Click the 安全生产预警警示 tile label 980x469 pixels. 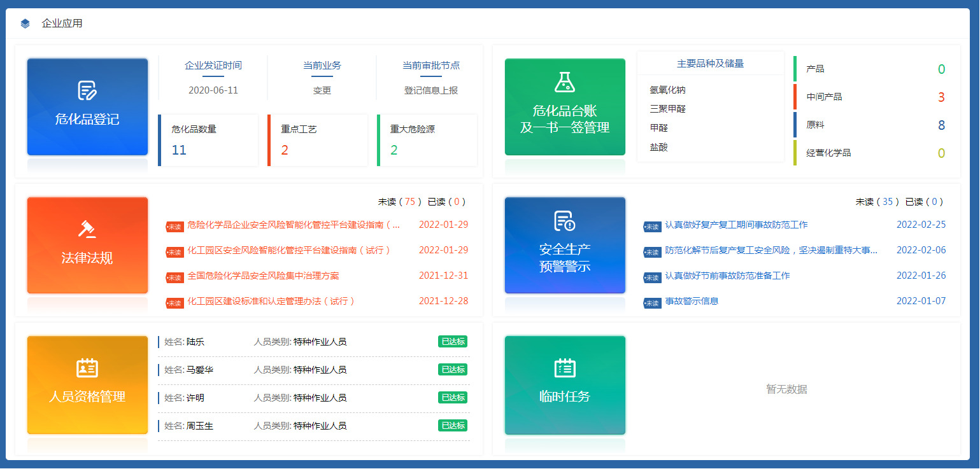[x=565, y=257]
